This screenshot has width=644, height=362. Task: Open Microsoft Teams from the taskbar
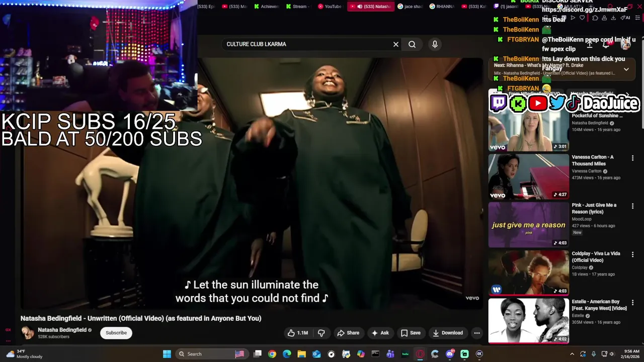click(x=390, y=354)
